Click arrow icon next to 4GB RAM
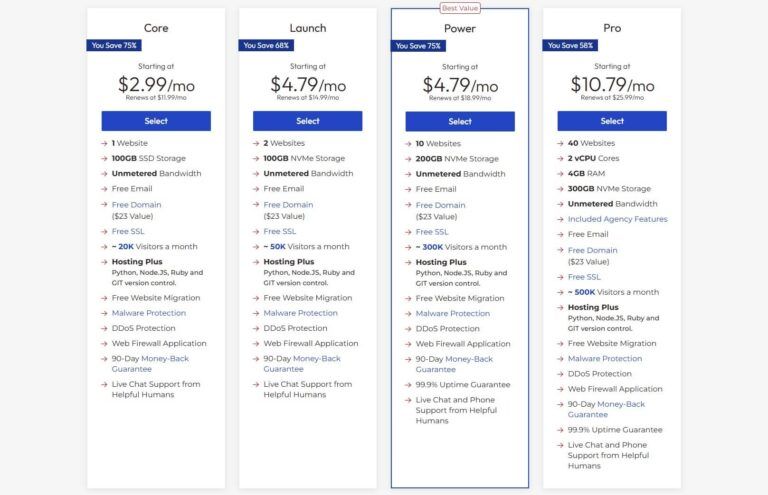The height and width of the screenshot is (495, 768). (560, 173)
